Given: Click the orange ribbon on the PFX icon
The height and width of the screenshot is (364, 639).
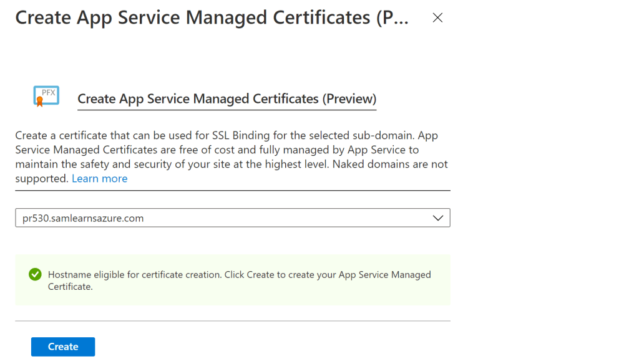Looking at the screenshot, I should pos(40,102).
